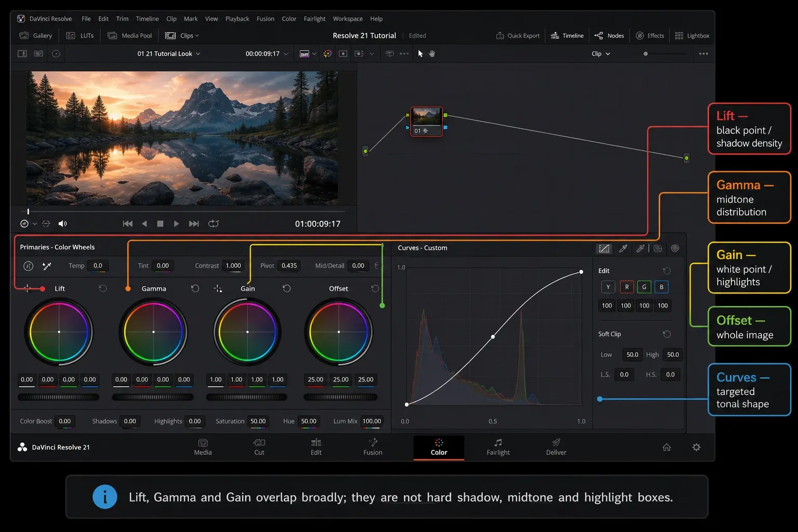The height and width of the screenshot is (532, 798).
Task: Open the viewer options three-dot menu
Action: 703,54
